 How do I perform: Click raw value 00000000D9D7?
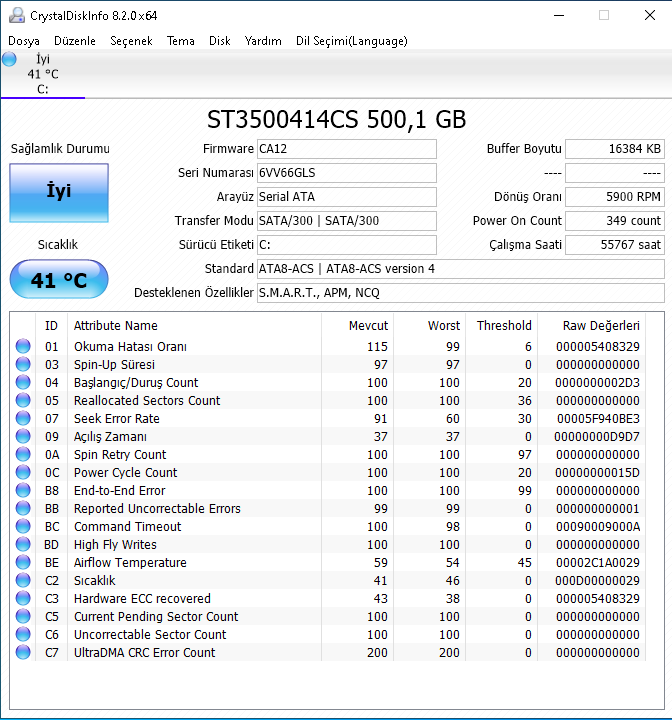(x=597, y=436)
